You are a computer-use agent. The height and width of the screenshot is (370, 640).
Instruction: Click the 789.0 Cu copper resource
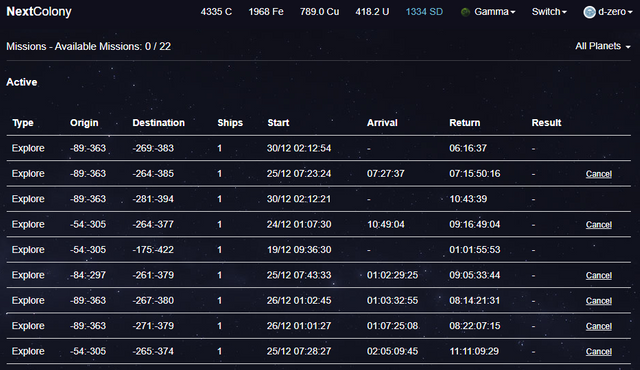(x=319, y=12)
